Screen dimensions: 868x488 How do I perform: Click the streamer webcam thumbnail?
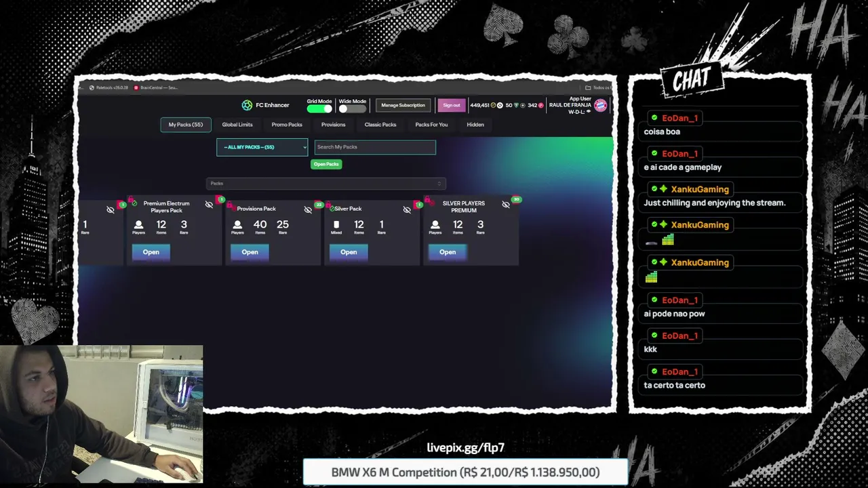(x=102, y=414)
